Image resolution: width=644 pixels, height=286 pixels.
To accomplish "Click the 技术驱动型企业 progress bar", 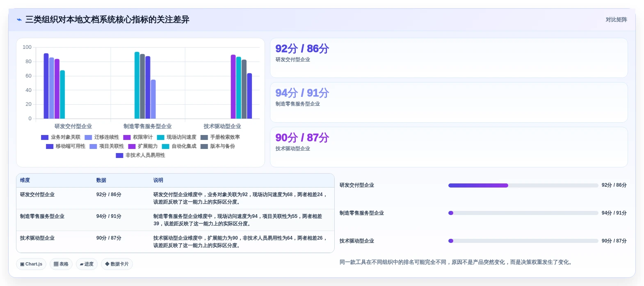I will coord(523,241).
